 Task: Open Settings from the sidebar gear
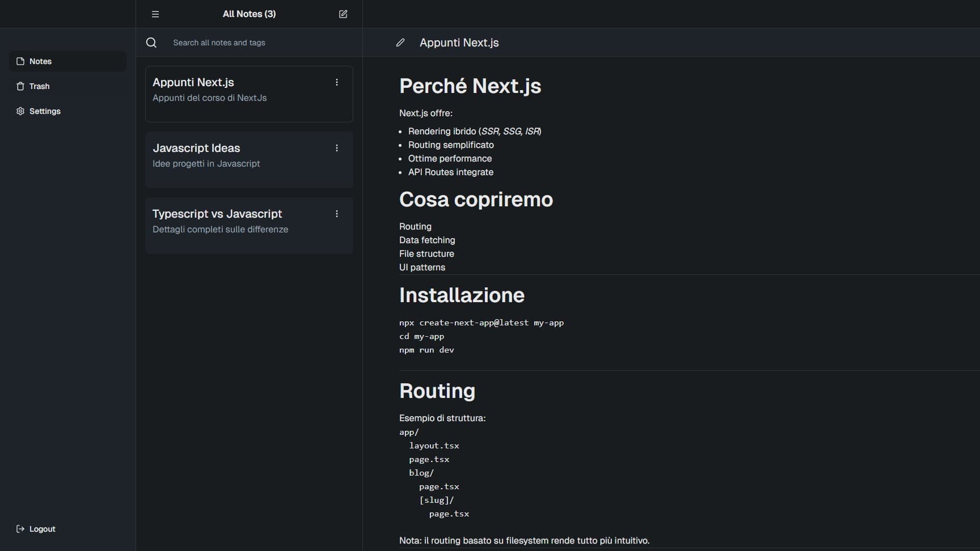[20, 111]
